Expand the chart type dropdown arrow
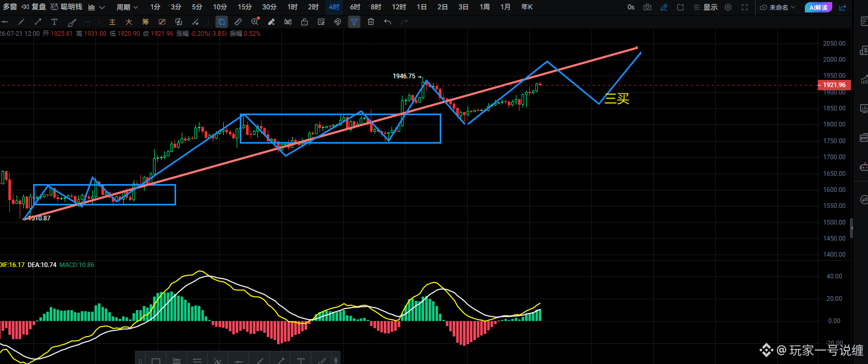This screenshot has height=364, width=868. pyautogui.click(x=102, y=7)
